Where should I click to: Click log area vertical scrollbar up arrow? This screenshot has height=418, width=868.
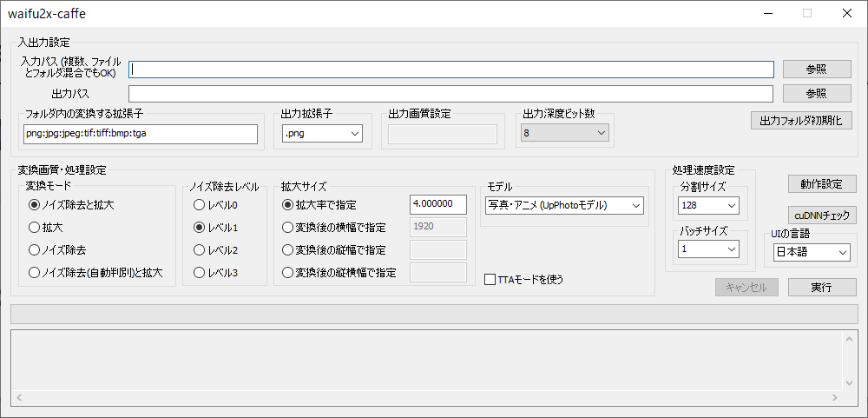[850, 339]
